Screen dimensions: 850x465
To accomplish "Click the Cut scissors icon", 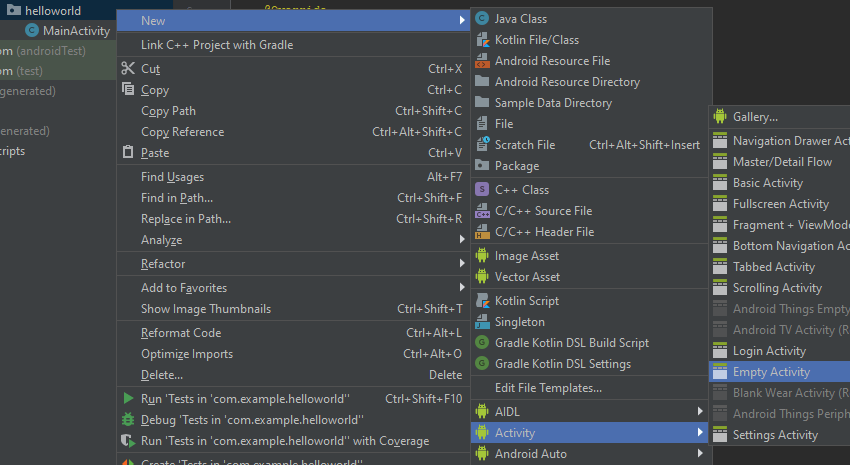I will coord(127,69).
